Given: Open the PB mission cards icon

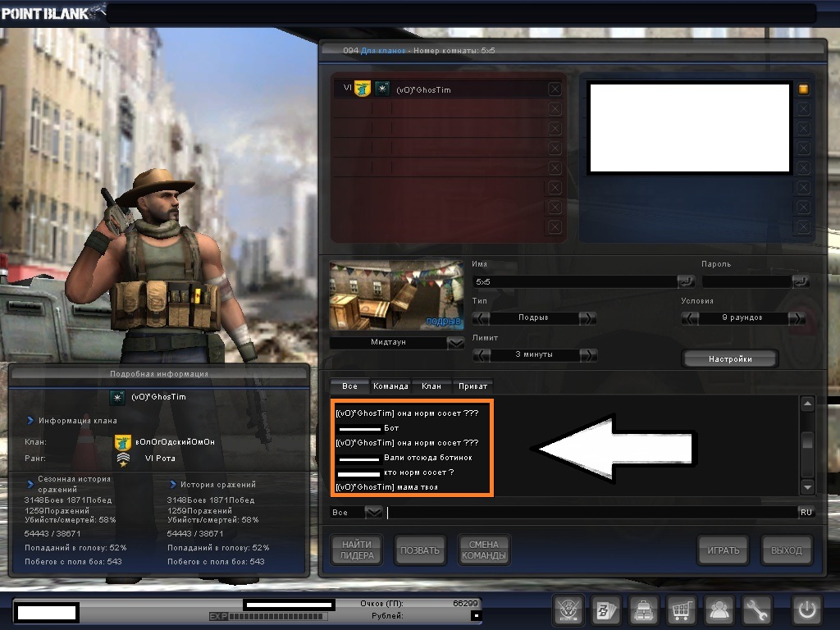Looking at the screenshot, I should [x=605, y=610].
